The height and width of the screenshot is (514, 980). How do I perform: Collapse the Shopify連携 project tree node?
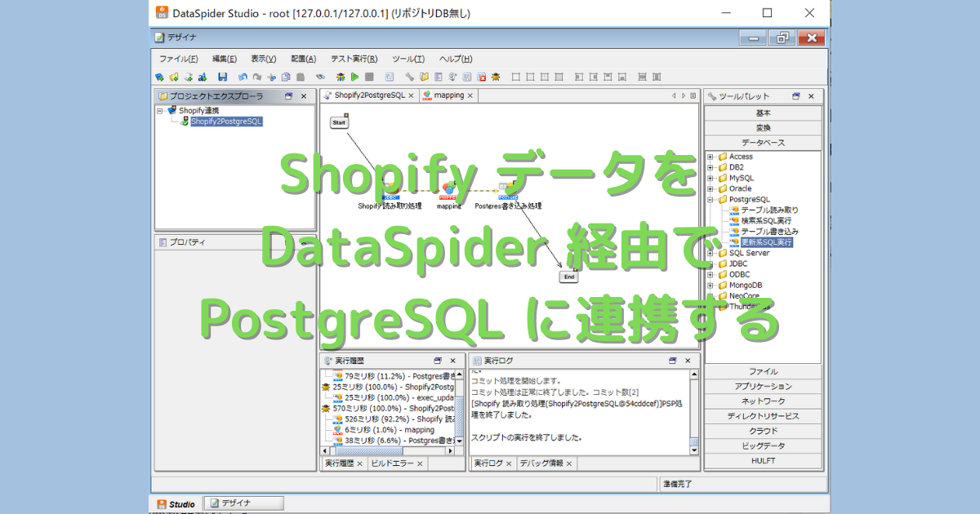pos(161,110)
